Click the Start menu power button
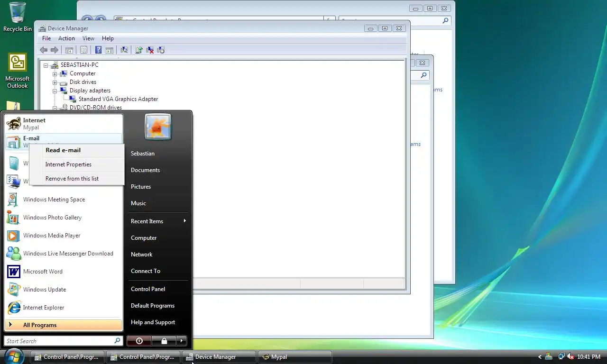Screen dimensions: 607x364 tap(139, 341)
